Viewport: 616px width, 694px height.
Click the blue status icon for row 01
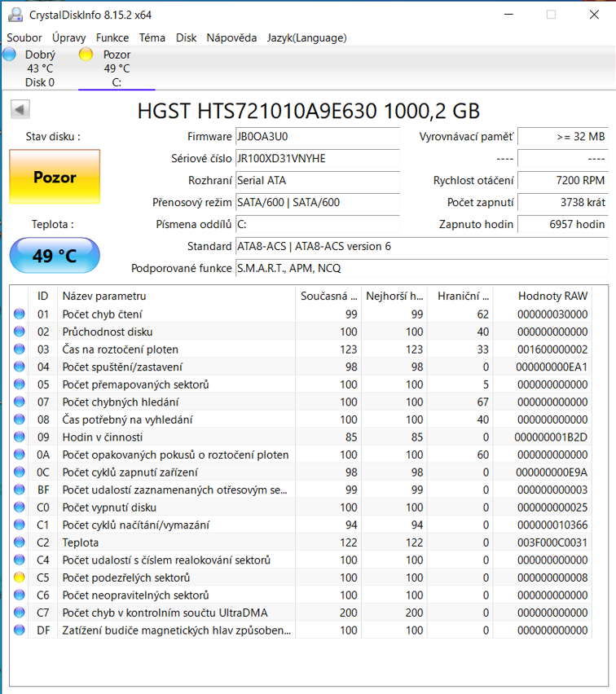(x=20, y=314)
